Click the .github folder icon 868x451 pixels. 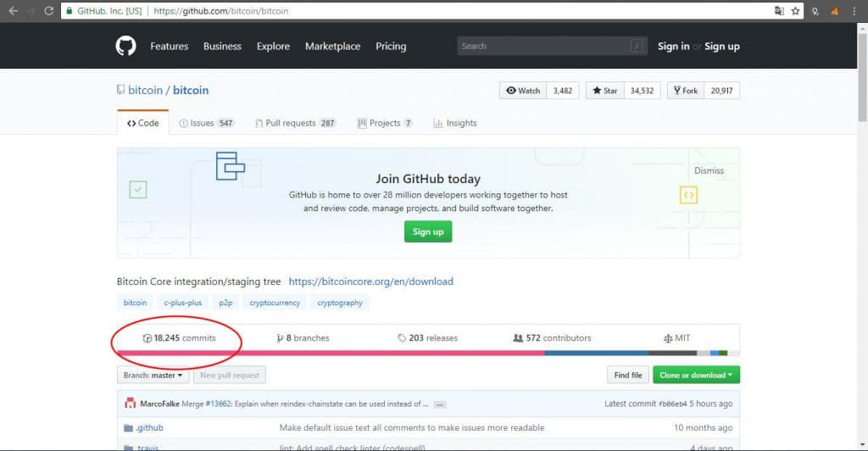tap(129, 428)
